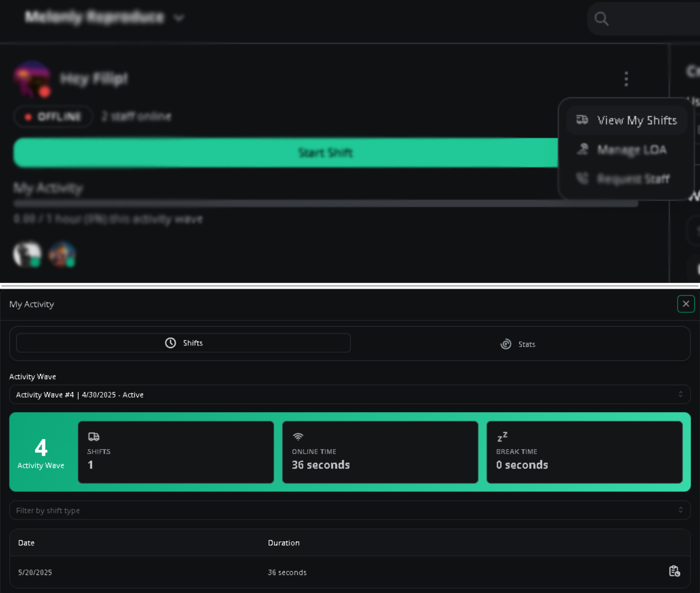The image size is (700, 593).
Task: Expand the server name dropdown chevron
Action: click(x=179, y=18)
